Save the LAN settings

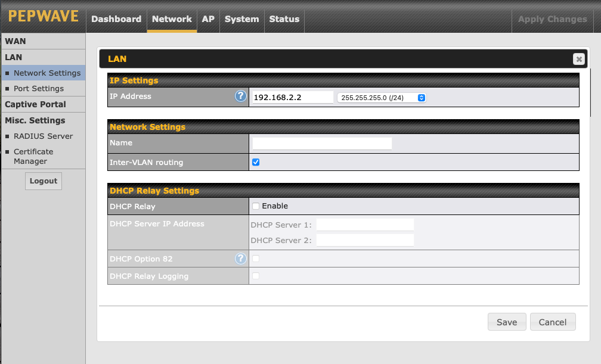pos(507,322)
